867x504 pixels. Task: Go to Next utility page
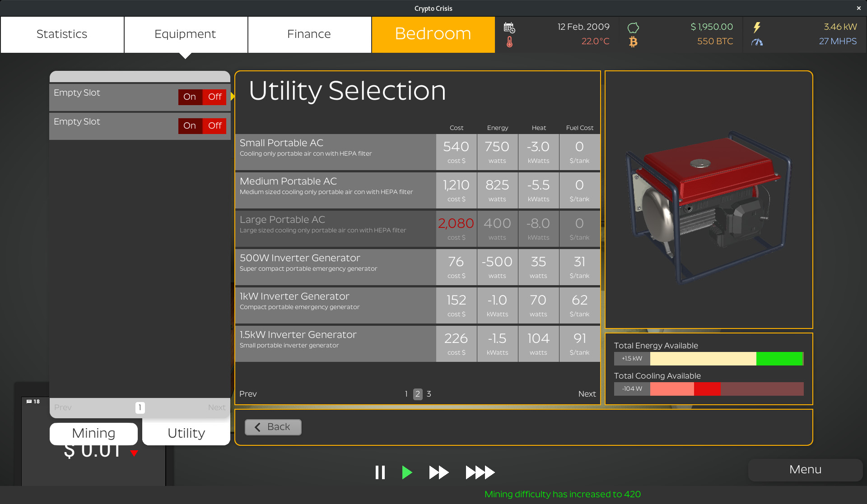(587, 394)
